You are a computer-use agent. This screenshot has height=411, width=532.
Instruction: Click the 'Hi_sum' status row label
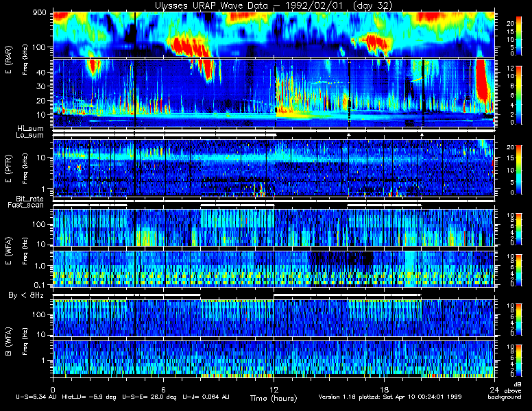tap(29, 128)
